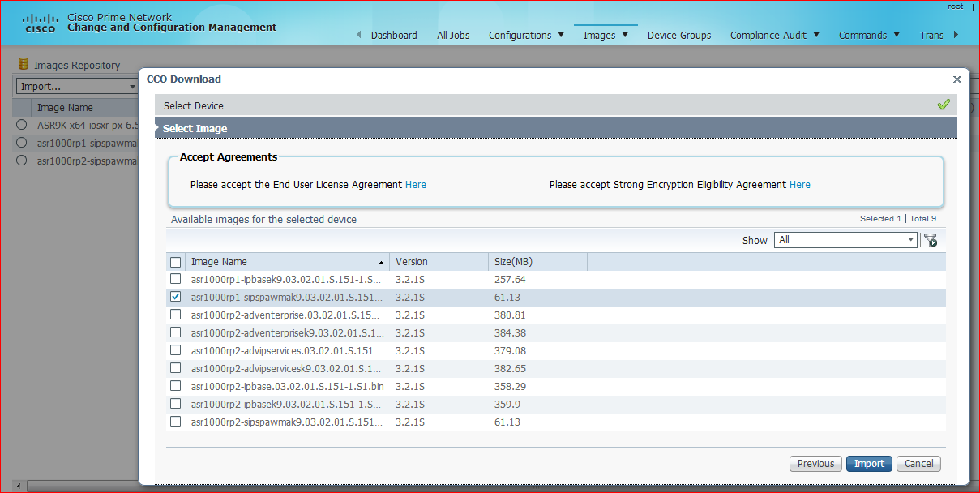This screenshot has height=493, width=980.
Task: Expand the Images menu
Action: (606, 35)
